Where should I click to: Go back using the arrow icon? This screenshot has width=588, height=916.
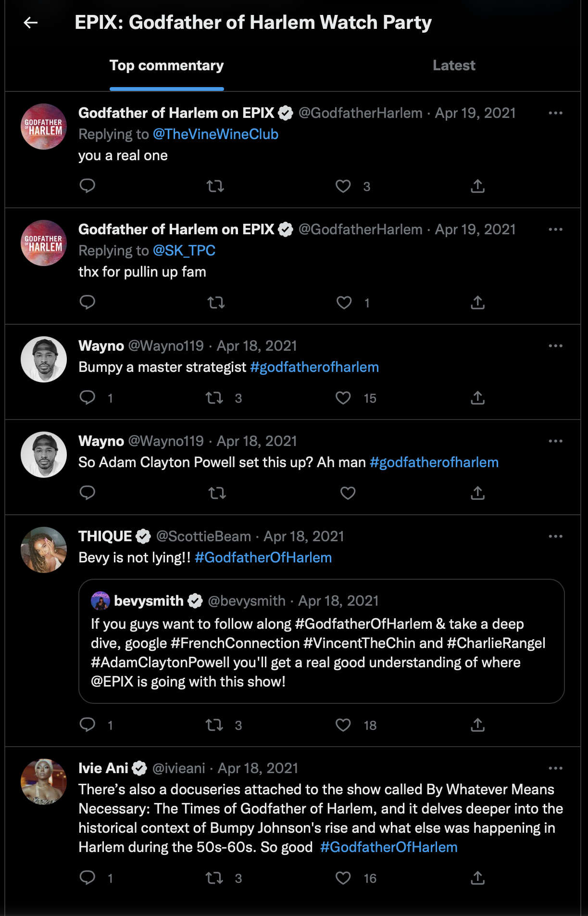click(x=31, y=23)
